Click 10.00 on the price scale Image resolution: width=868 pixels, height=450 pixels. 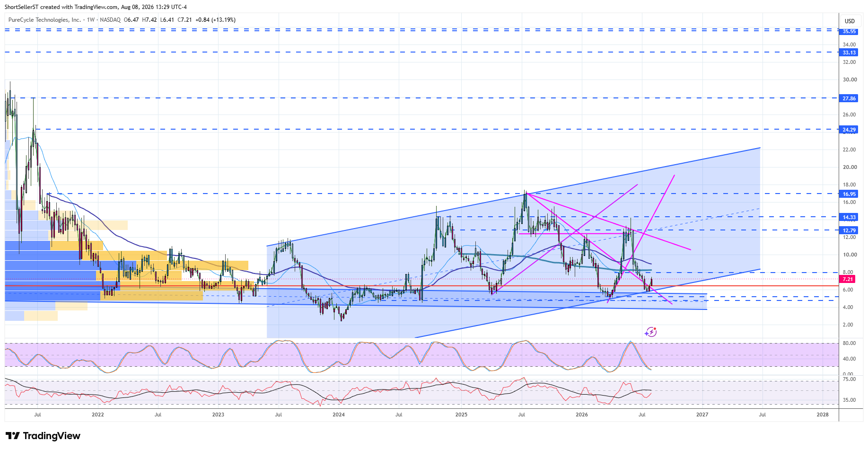pyautogui.click(x=850, y=255)
